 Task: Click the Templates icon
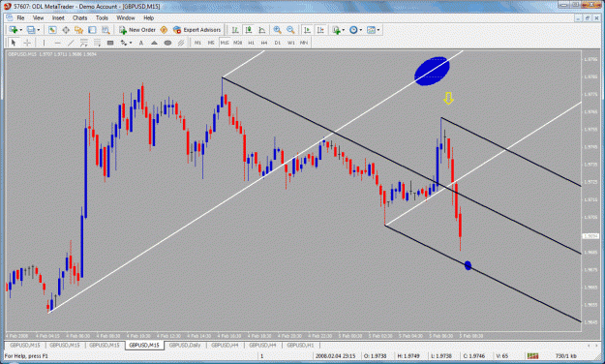(x=371, y=30)
